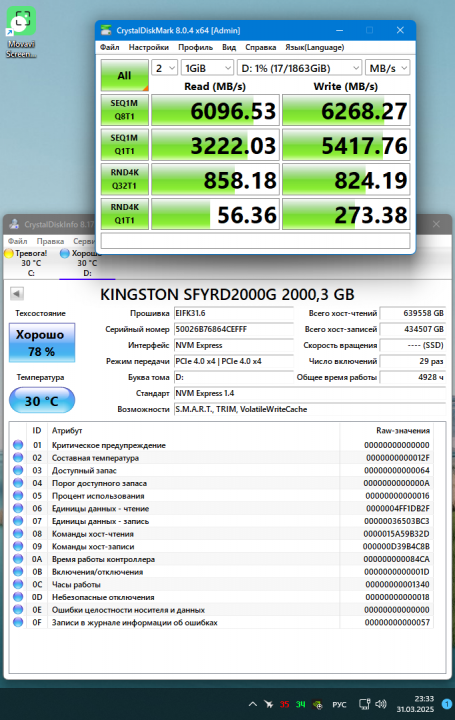Viewport: 455px width, 720px height.
Task: Click status dot for Составная температура row
Action: click(18, 458)
